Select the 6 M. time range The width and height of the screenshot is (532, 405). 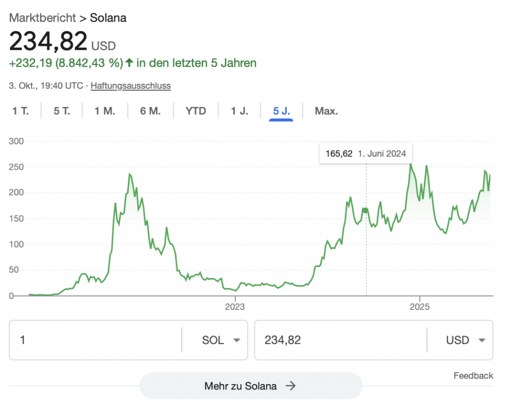tap(150, 111)
